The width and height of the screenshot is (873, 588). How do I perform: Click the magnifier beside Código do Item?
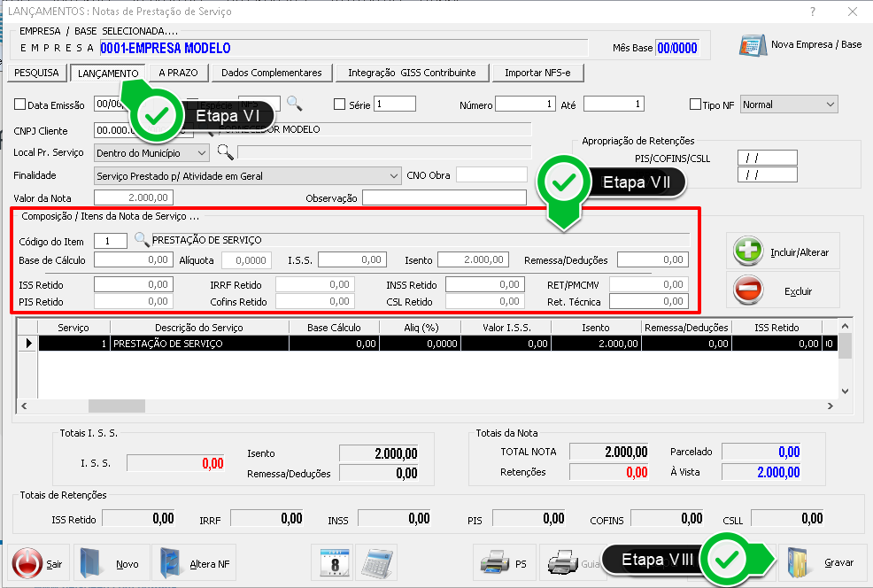coord(142,240)
